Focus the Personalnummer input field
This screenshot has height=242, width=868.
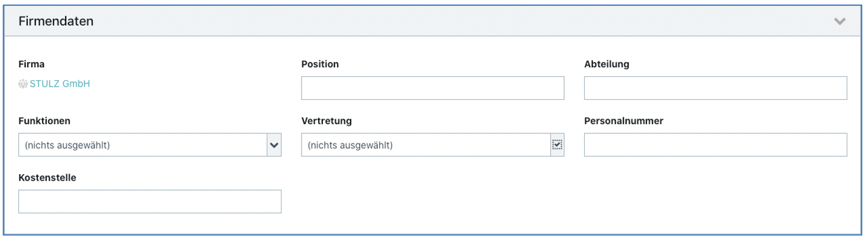[x=715, y=145]
